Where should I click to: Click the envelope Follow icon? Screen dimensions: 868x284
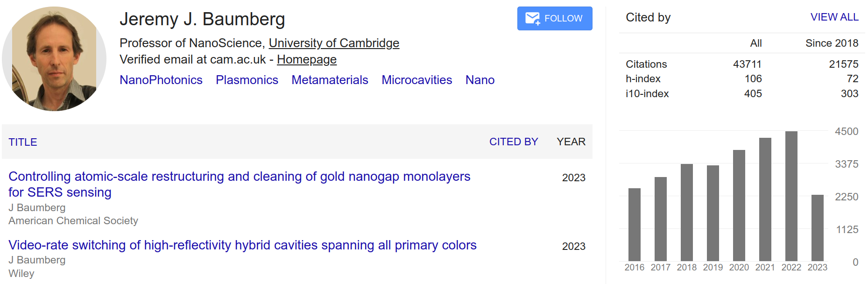[x=532, y=19]
